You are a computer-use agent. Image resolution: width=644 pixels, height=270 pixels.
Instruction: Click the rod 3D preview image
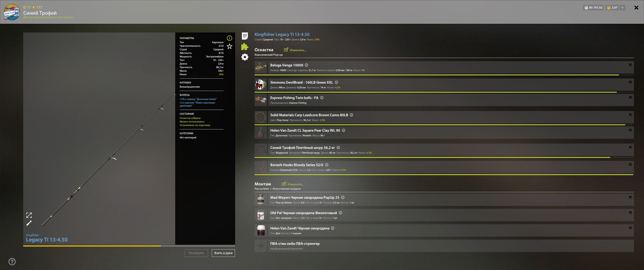[99, 138]
